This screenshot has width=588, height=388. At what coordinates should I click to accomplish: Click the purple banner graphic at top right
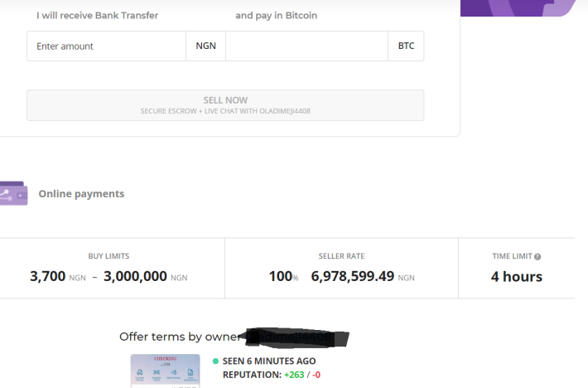point(518,8)
